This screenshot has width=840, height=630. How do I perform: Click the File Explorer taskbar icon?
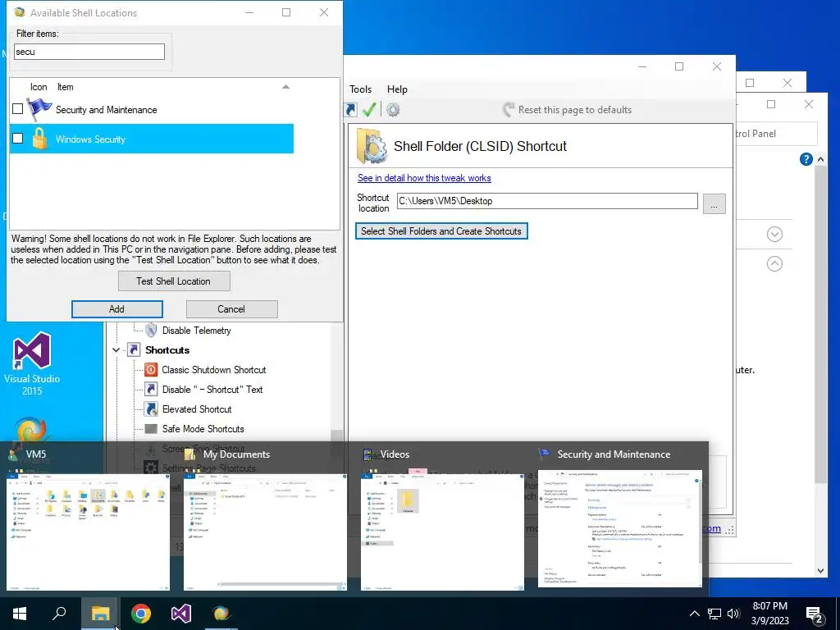point(100,614)
